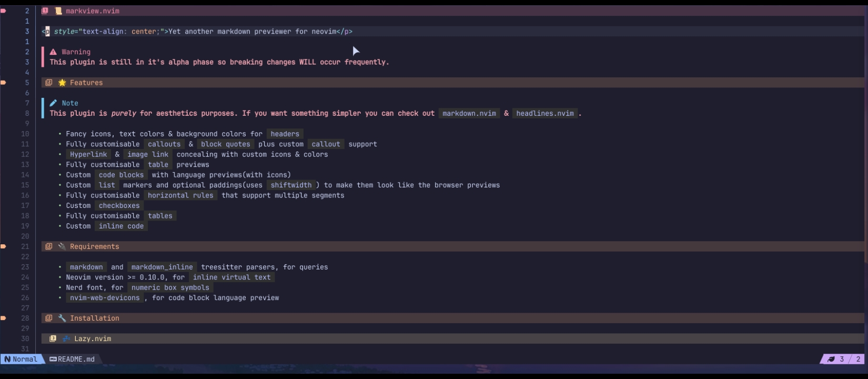Screen dimensions: 868x379
Task: Select the Installation section heading
Action: point(452,318)
